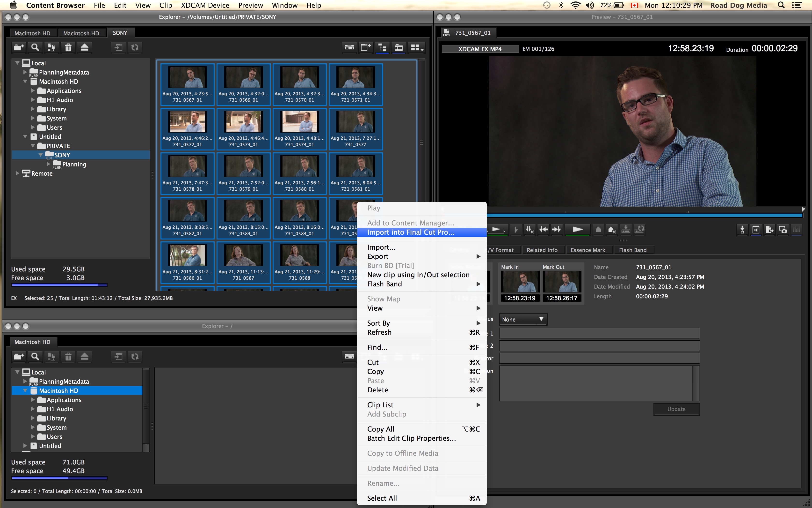This screenshot has height=508, width=812.
Task: Expand Remote node in upper tree
Action: click(17, 173)
